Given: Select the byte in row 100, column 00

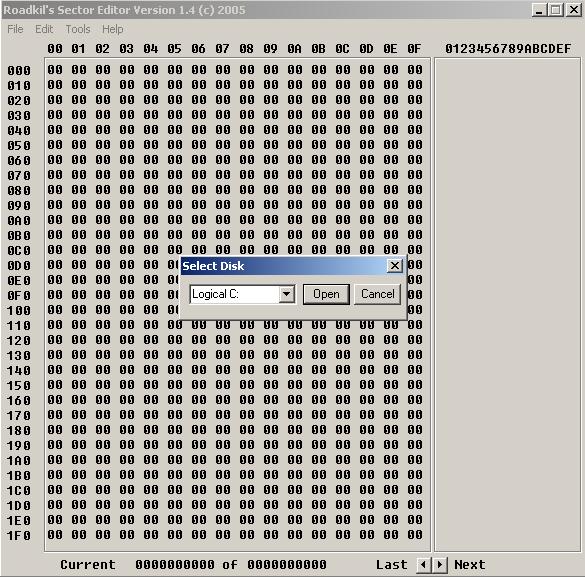Looking at the screenshot, I should click(55, 310).
